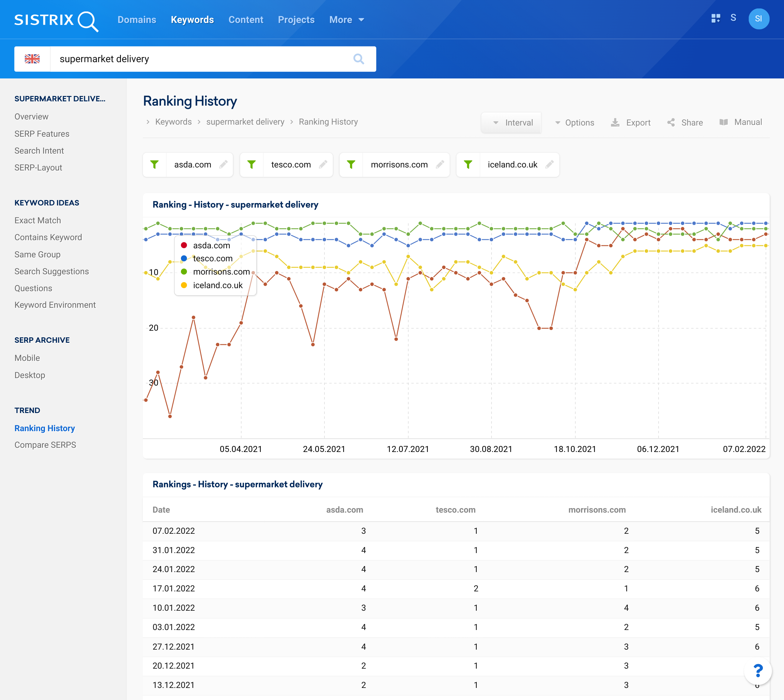Open the Domains tab
This screenshot has height=700, width=784.
point(137,20)
